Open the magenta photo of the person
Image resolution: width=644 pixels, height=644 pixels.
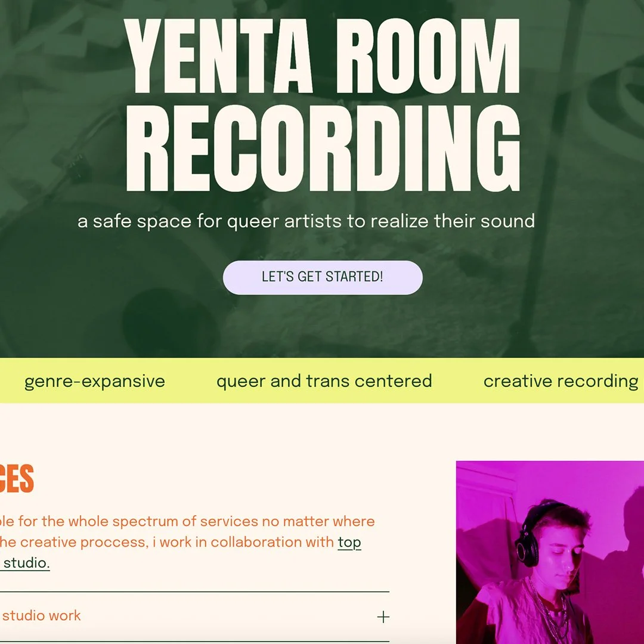point(550,552)
